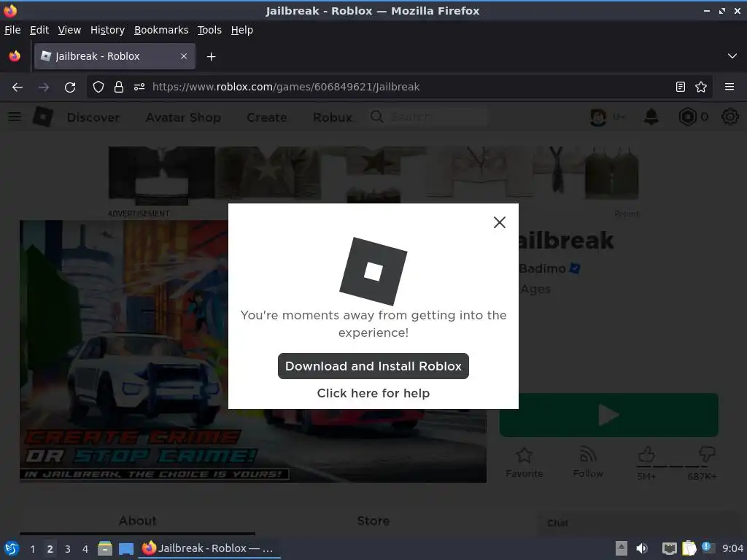The width and height of the screenshot is (747, 560).
Task: Open the Edit menu
Action: coord(39,30)
